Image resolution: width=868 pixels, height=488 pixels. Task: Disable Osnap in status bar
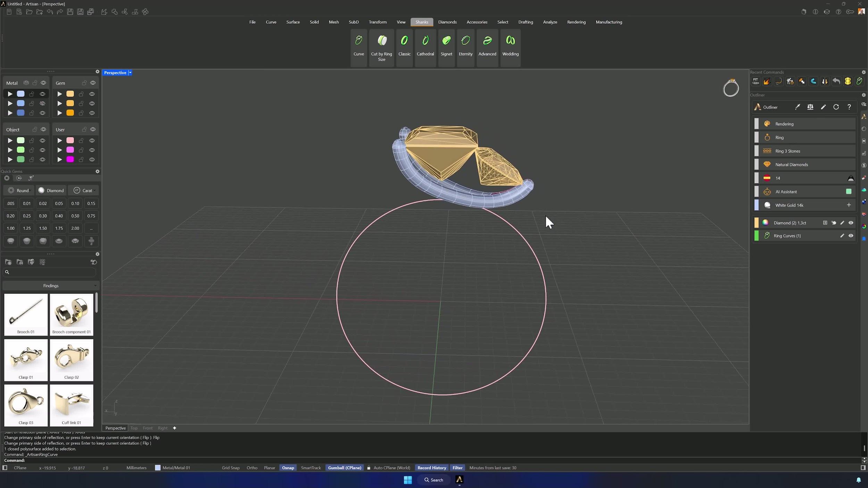click(288, 468)
